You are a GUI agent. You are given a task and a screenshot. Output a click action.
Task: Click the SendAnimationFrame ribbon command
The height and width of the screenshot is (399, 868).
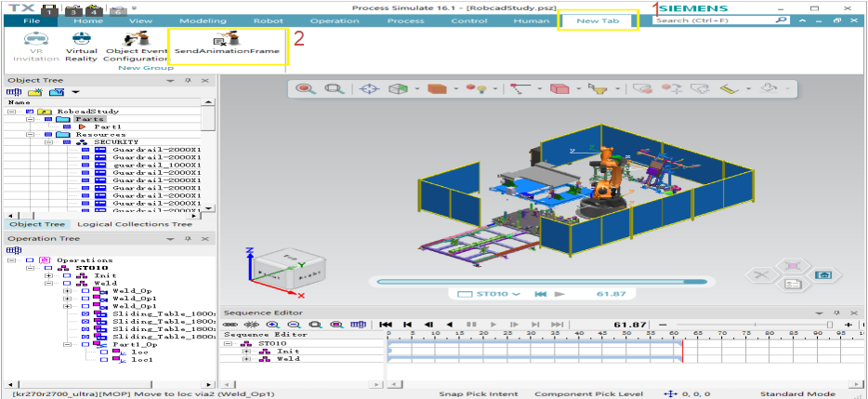tap(228, 45)
